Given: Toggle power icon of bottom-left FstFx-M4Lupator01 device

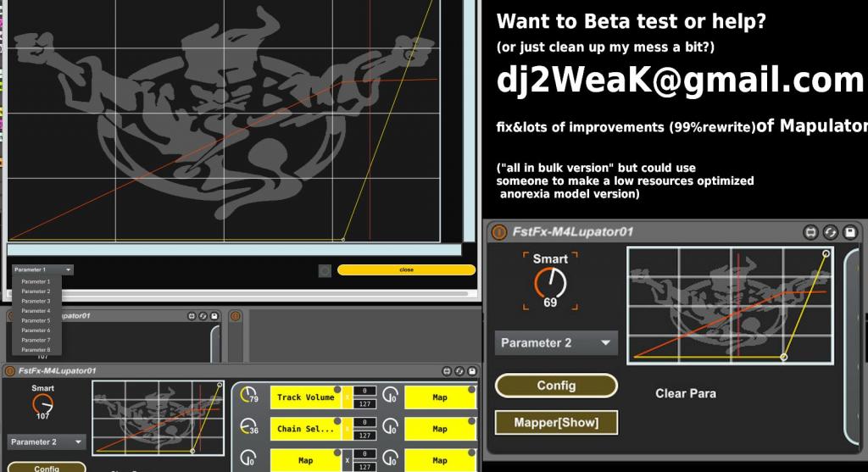Looking at the screenshot, I should click(x=9, y=371).
